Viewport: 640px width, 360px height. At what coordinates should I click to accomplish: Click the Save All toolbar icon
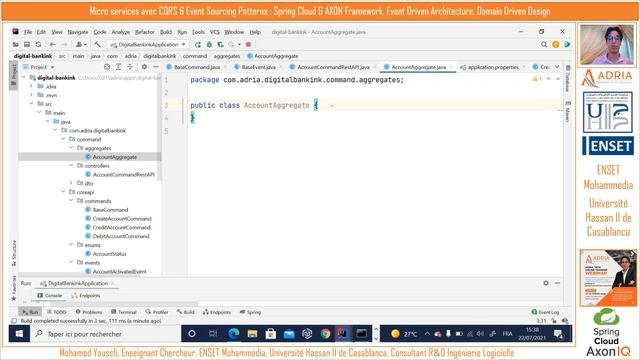pyautogui.click(x=27, y=44)
